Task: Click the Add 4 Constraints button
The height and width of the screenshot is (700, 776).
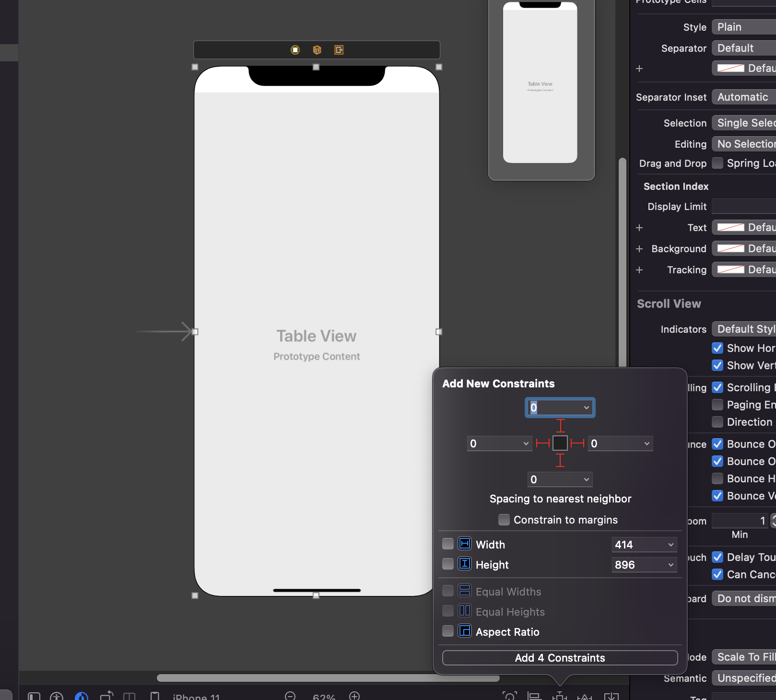Action: tap(560, 658)
